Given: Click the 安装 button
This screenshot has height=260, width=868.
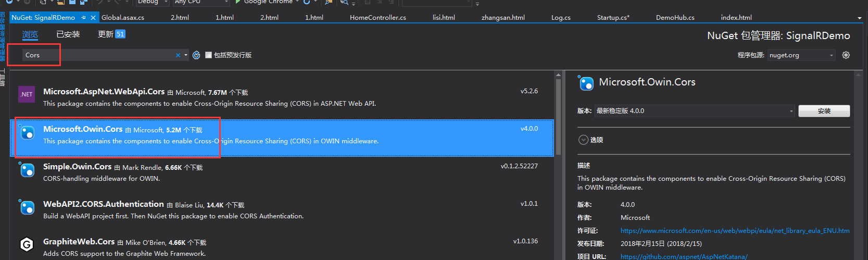Looking at the screenshot, I should coord(824,111).
